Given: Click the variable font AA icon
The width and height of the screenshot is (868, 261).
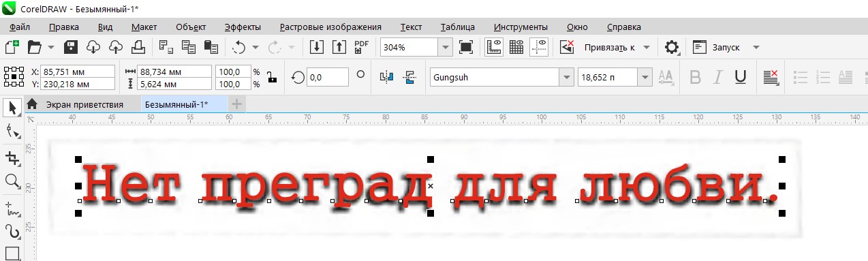Looking at the screenshot, I should pyautogui.click(x=666, y=78).
